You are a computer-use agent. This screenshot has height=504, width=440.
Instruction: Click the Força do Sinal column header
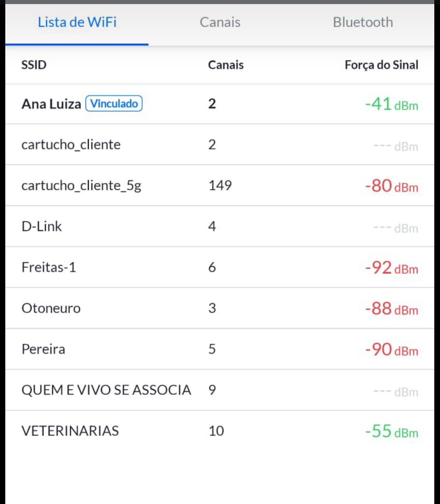381,65
